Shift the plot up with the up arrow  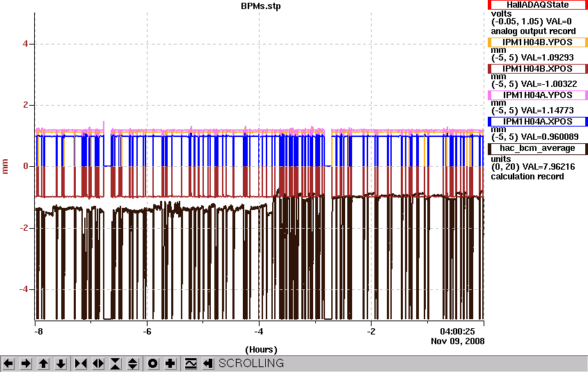point(44,364)
